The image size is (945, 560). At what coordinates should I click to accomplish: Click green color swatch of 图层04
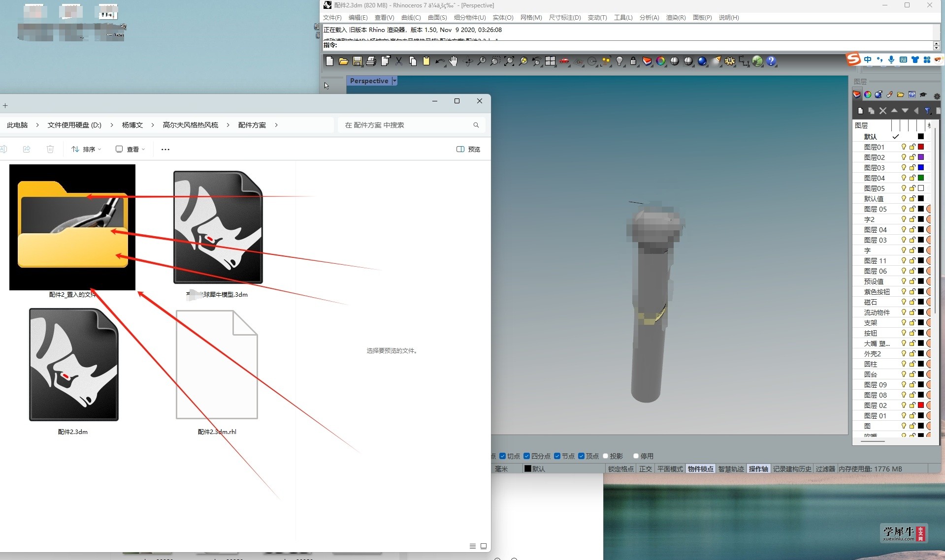pos(920,178)
